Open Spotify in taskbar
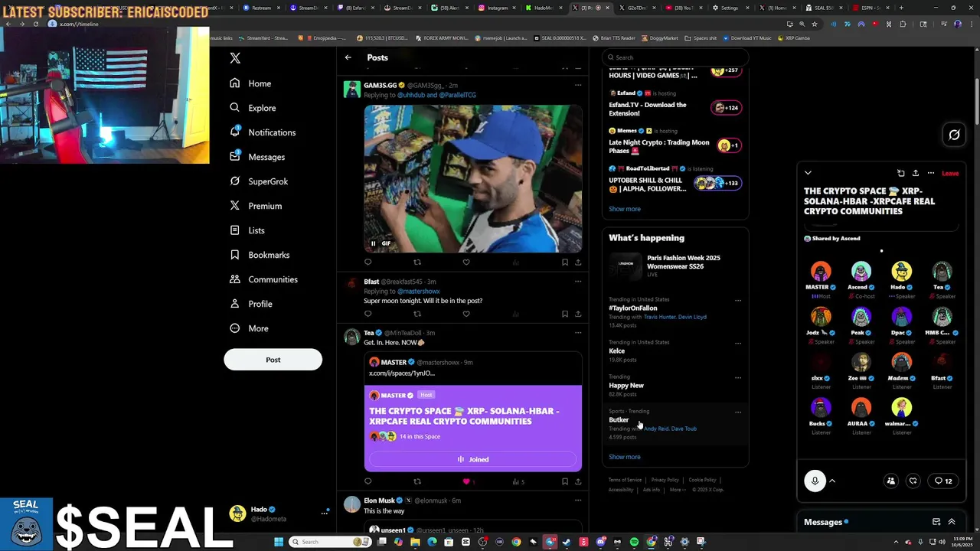Image resolution: width=980 pixels, height=551 pixels. (634, 542)
